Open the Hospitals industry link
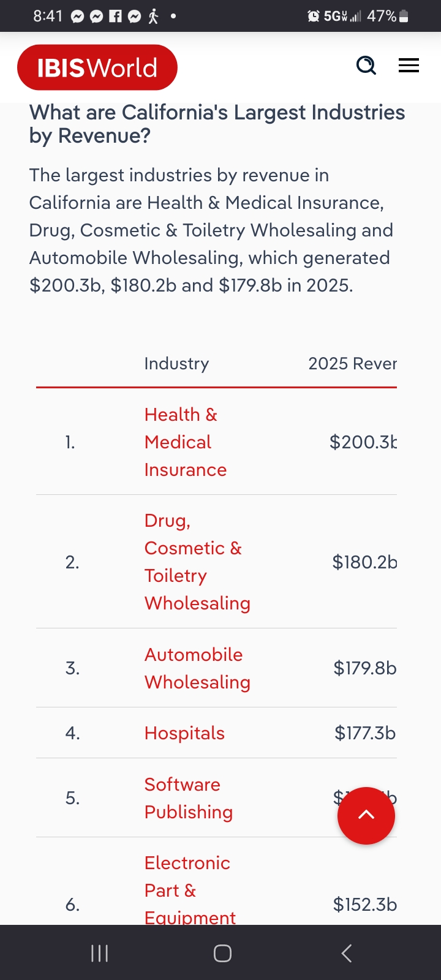 [184, 733]
